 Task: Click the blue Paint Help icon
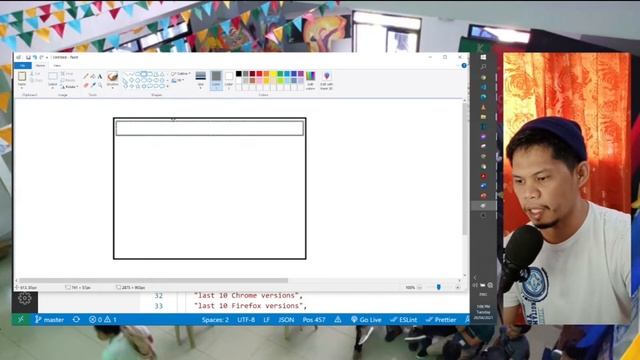click(464, 66)
